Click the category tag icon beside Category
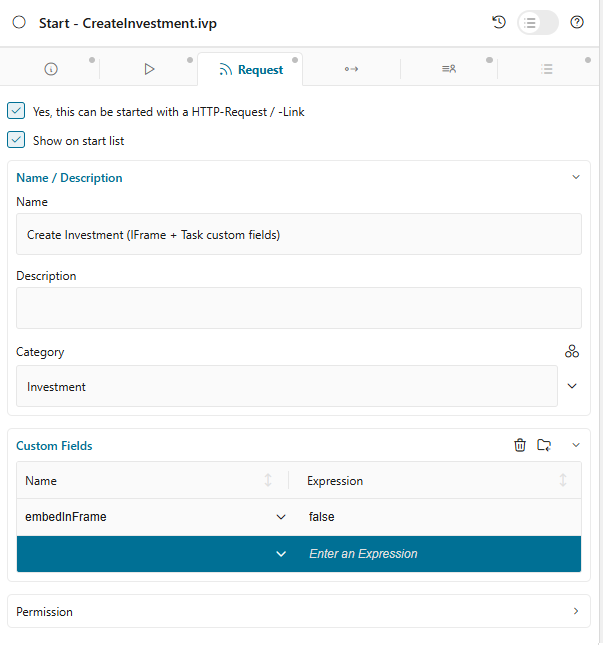The height and width of the screenshot is (650, 603). pyautogui.click(x=572, y=351)
